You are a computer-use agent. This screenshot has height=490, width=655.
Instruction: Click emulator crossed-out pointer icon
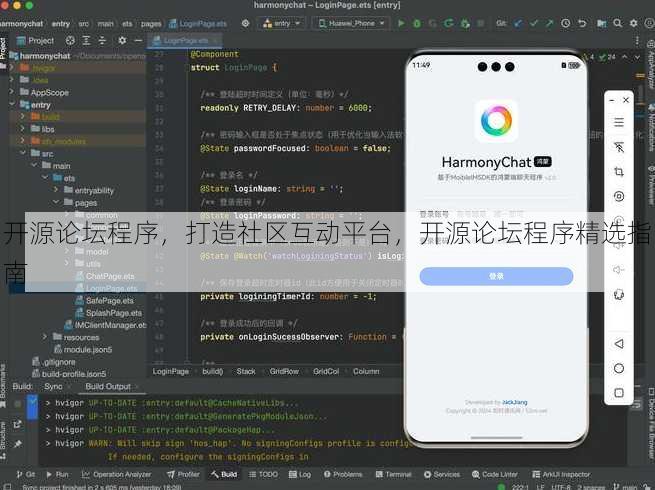(x=619, y=147)
